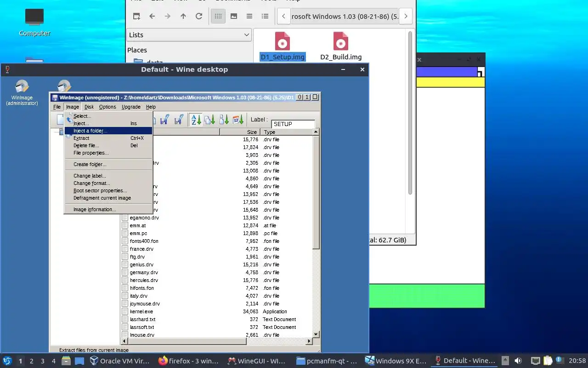Click sort by type toolbar icon
The width and height of the screenshot is (588, 368).
210,120
